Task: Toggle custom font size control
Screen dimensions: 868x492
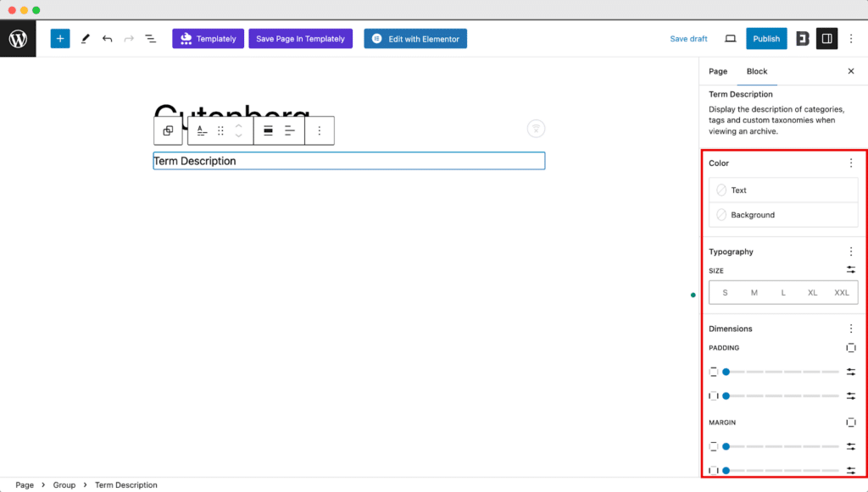Action: [x=850, y=270]
